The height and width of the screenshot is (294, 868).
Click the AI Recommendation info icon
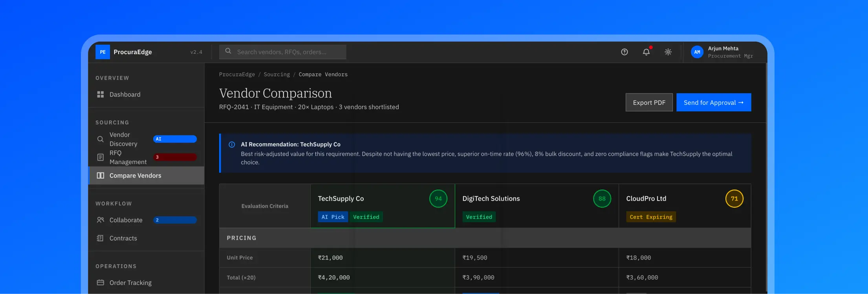tap(232, 144)
